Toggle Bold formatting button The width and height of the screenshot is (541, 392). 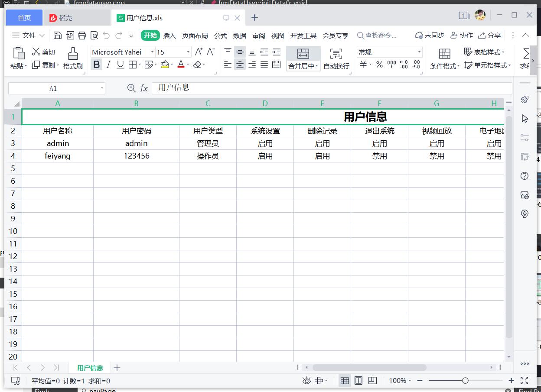click(x=96, y=65)
